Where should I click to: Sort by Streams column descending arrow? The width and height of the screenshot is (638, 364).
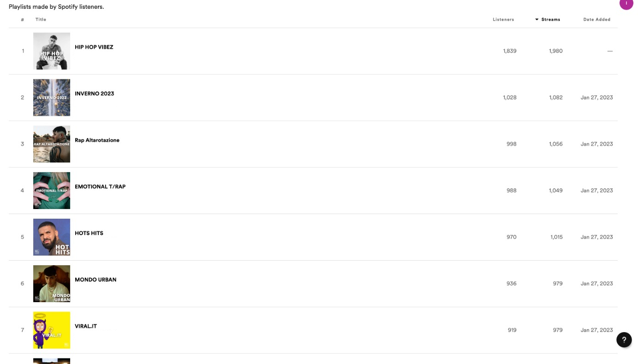(537, 19)
